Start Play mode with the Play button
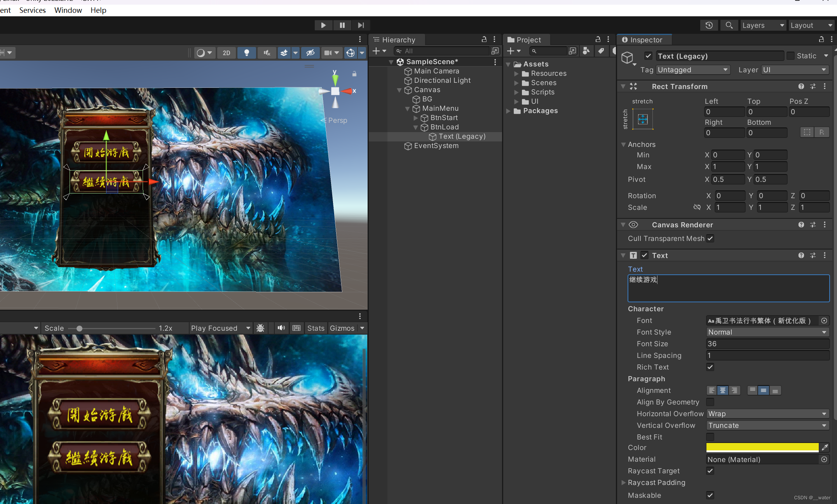The image size is (837, 504). 323,25
